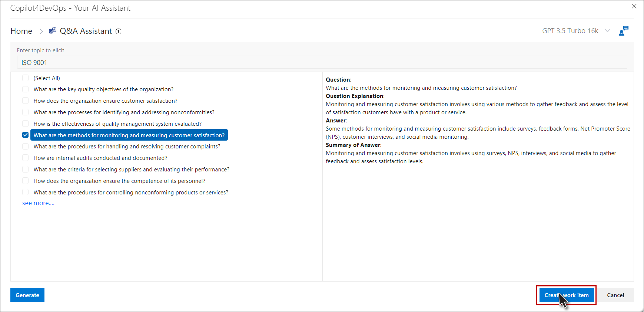Click the Generate button

(27, 295)
